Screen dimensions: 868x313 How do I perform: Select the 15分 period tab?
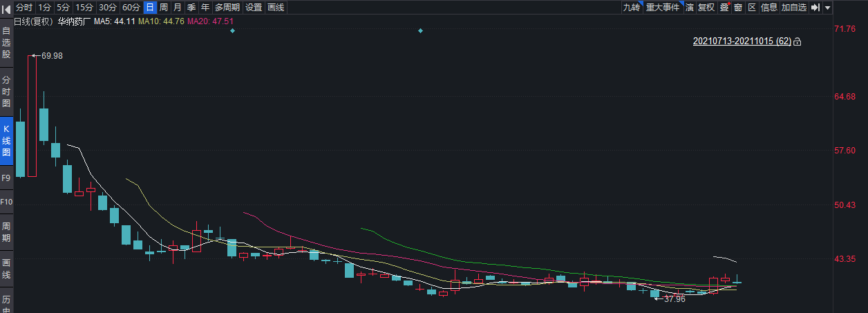84,7
